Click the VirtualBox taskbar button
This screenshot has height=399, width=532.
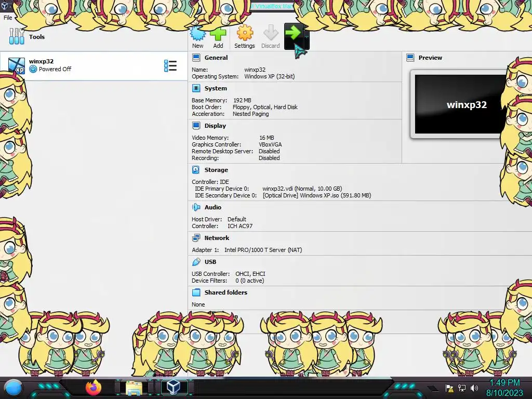click(174, 387)
